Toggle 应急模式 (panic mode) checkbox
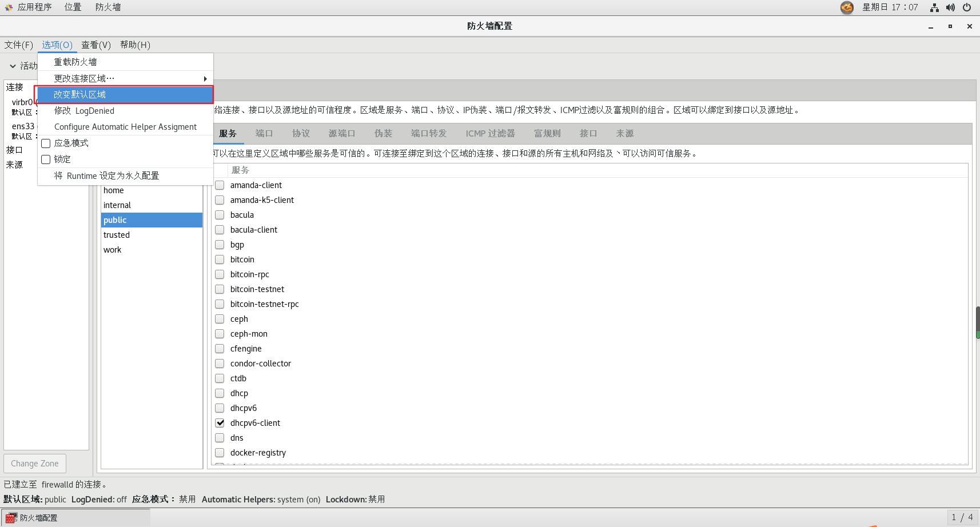The image size is (980, 527). coord(46,143)
